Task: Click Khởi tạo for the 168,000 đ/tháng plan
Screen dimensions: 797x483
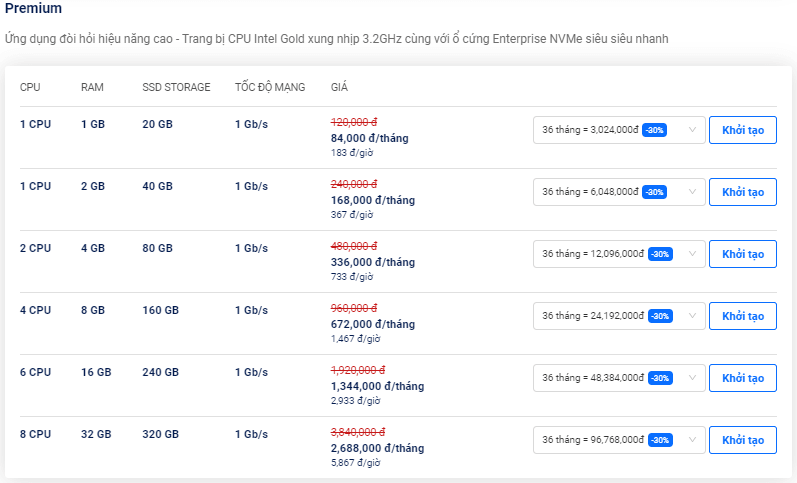Action: pyautogui.click(x=743, y=192)
